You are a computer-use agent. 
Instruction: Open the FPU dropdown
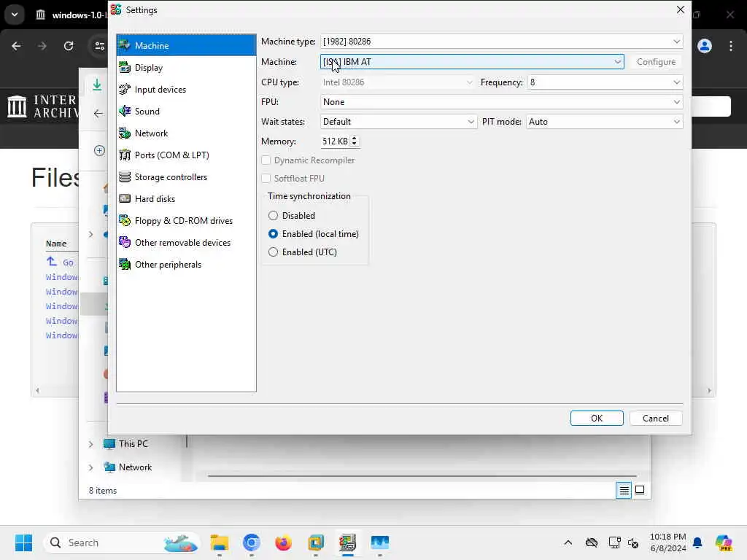[501, 102]
